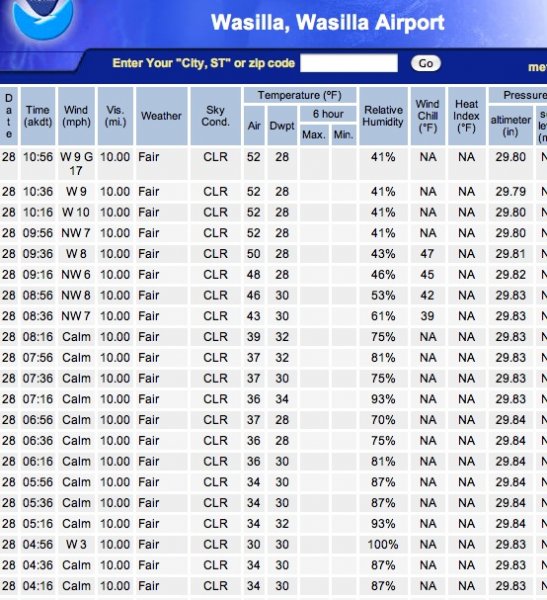Image resolution: width=547 pixels, height=600 pixels.
Task: Click the 100% humidity cell
Action: tap(383, 544)
